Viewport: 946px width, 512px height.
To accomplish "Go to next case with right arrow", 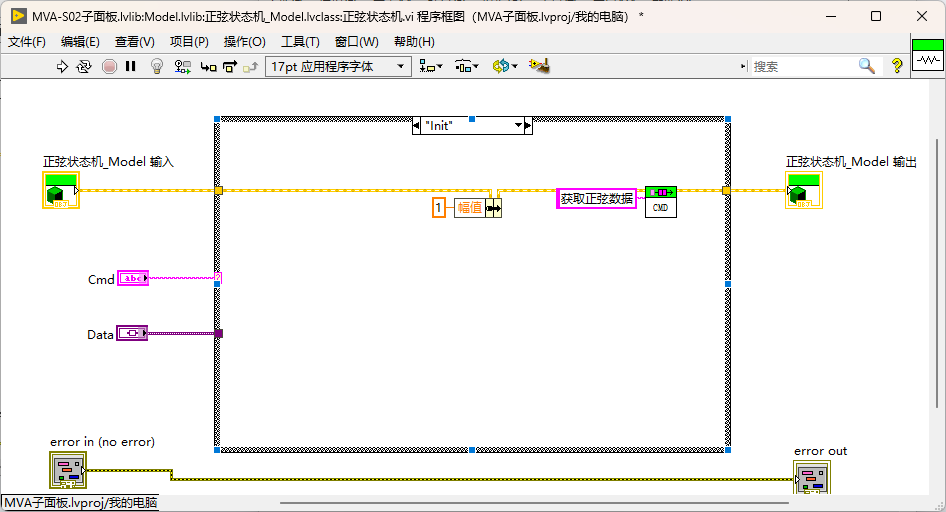I will [x=529, y=125].
